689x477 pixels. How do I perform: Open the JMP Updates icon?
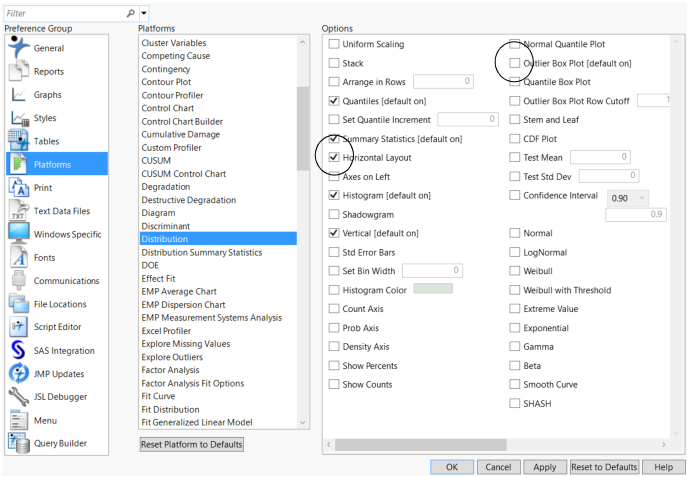coord(19,373)
